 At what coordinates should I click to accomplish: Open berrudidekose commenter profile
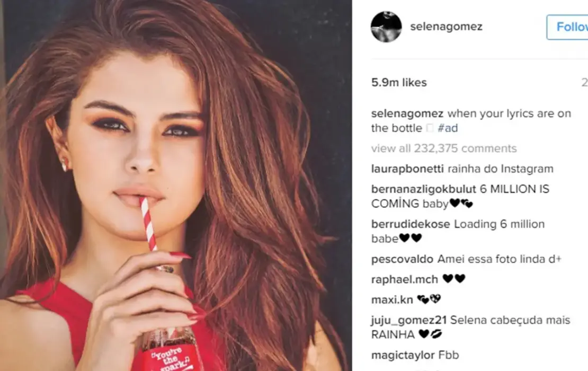point(411,224)
